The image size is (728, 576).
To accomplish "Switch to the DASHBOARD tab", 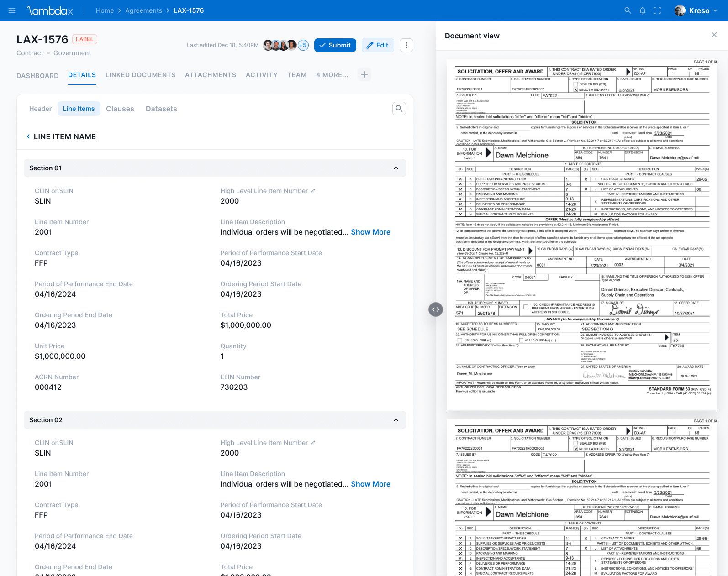I will click(37, 76).
